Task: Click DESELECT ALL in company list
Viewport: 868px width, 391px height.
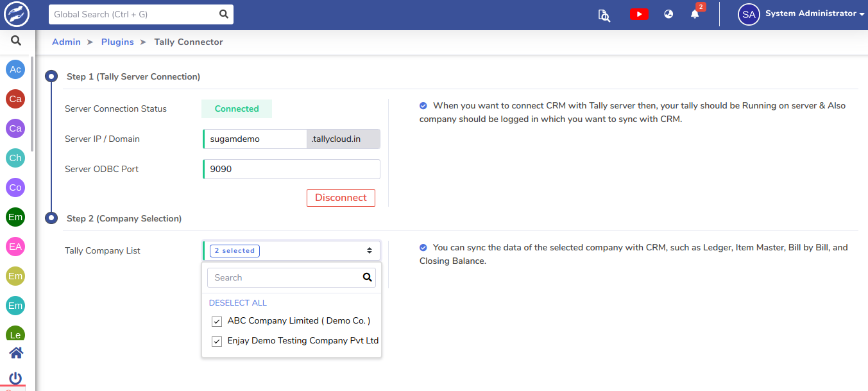Action: pos(238,303)
